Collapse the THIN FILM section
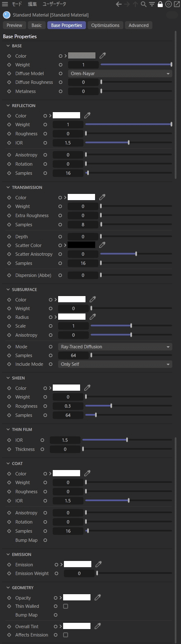The height and width of the screenshot is (644, 181). point(8,429)
